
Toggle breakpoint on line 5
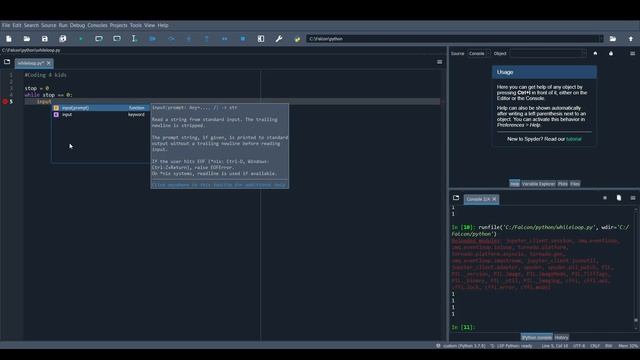point(5,102)
